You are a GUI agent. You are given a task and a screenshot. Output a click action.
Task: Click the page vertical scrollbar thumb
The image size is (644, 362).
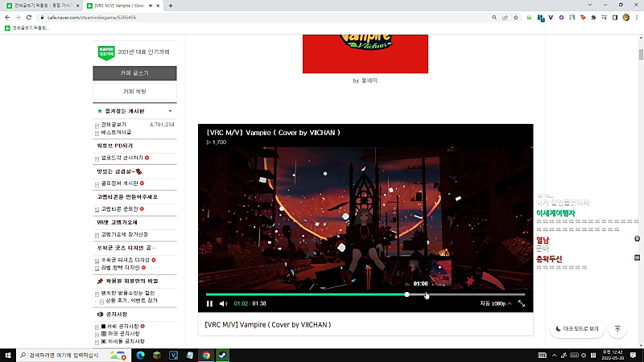coord(641,55)
